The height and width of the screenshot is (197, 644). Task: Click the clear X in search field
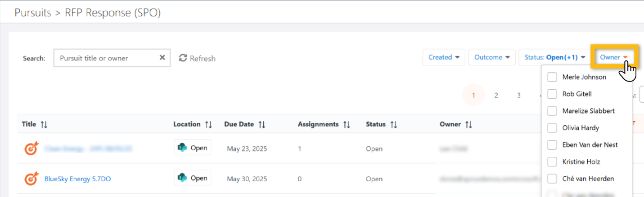point(162,58)
